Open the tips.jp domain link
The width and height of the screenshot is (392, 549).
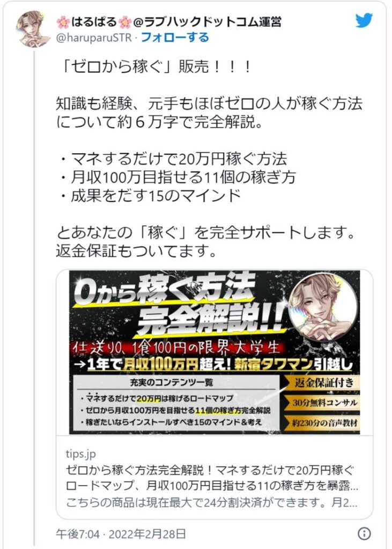(80, 454)
